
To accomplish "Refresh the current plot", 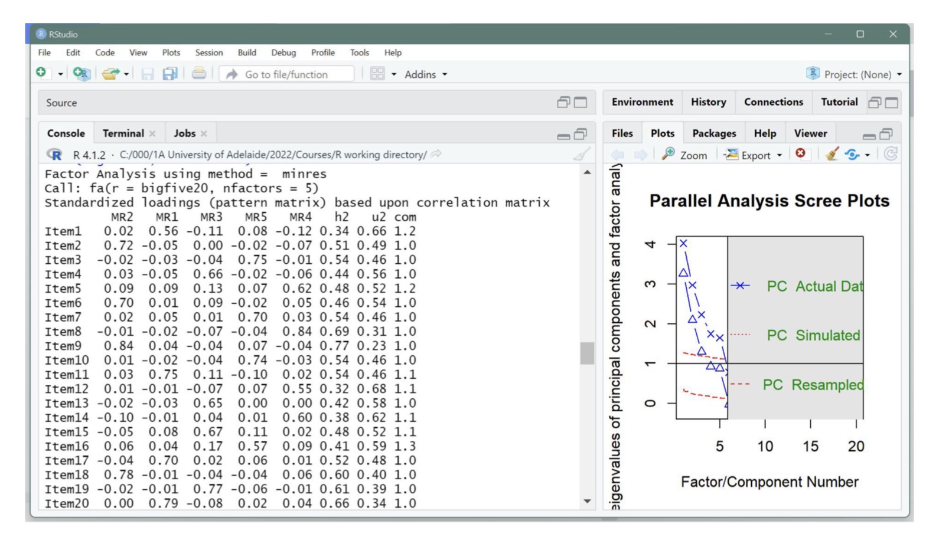I will point(891,154).
